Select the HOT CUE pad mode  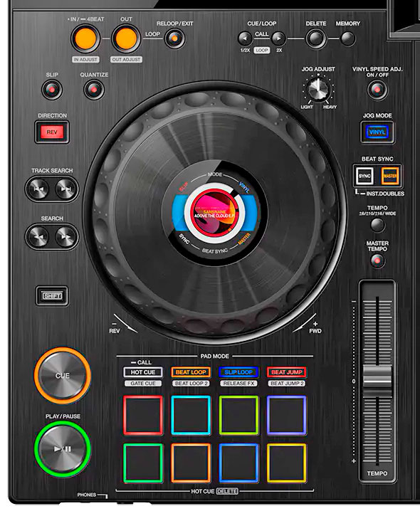(143, 372)
